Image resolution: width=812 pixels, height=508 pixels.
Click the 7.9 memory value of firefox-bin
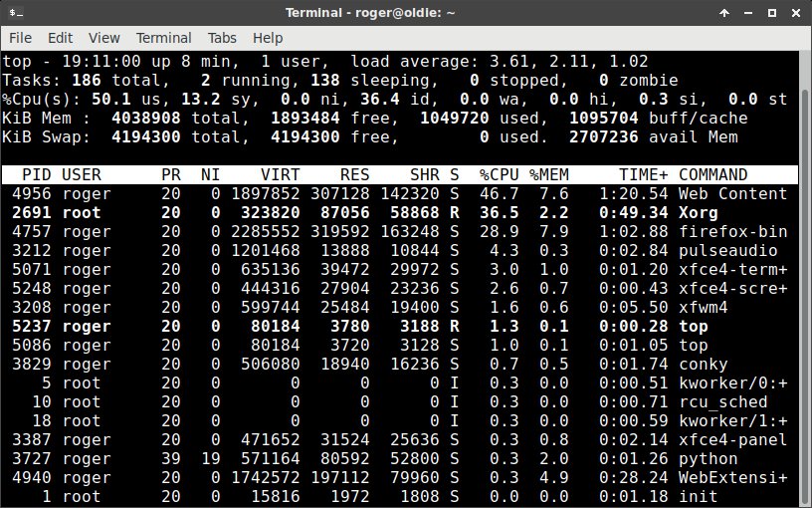(x=554, y=232)
